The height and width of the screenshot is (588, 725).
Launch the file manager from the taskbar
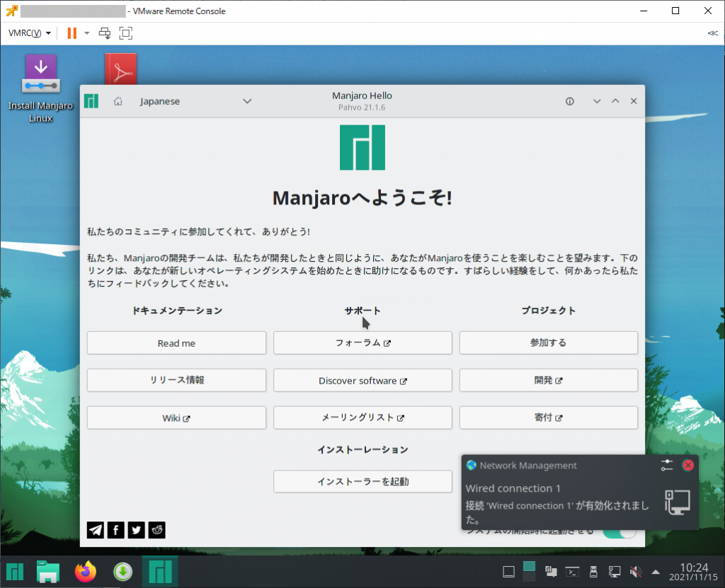point(48,572)
